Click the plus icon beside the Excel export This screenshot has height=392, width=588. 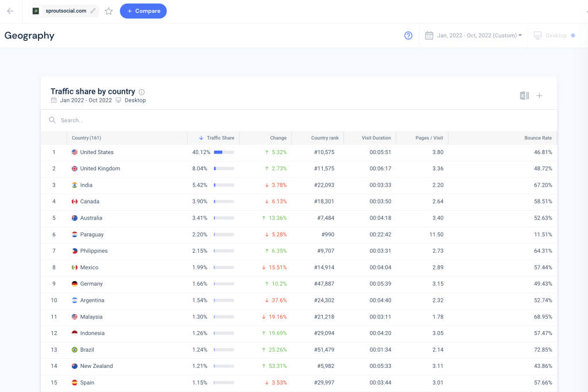coord(540,95)
